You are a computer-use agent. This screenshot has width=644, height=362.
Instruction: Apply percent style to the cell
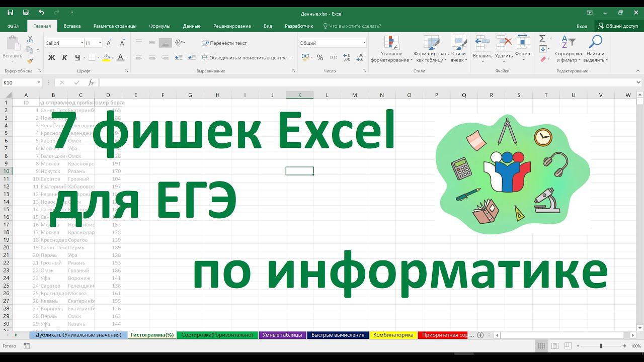320,58
